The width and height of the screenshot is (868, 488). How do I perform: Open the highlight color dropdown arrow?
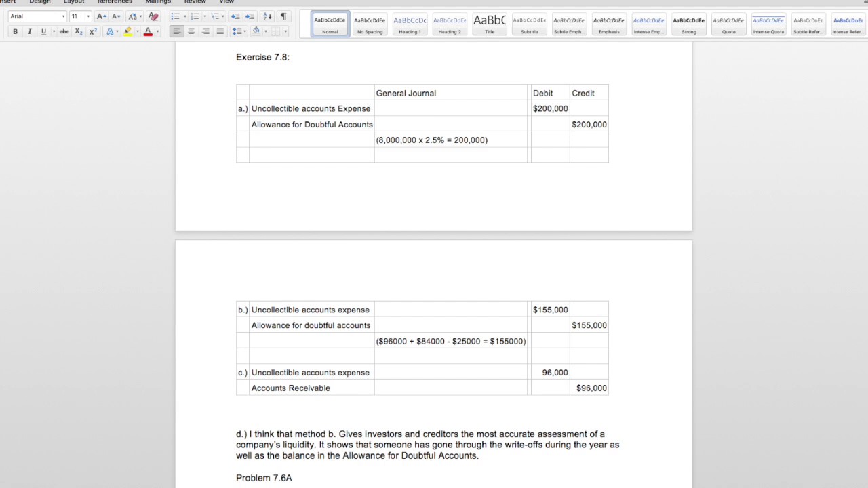point(137,31)
